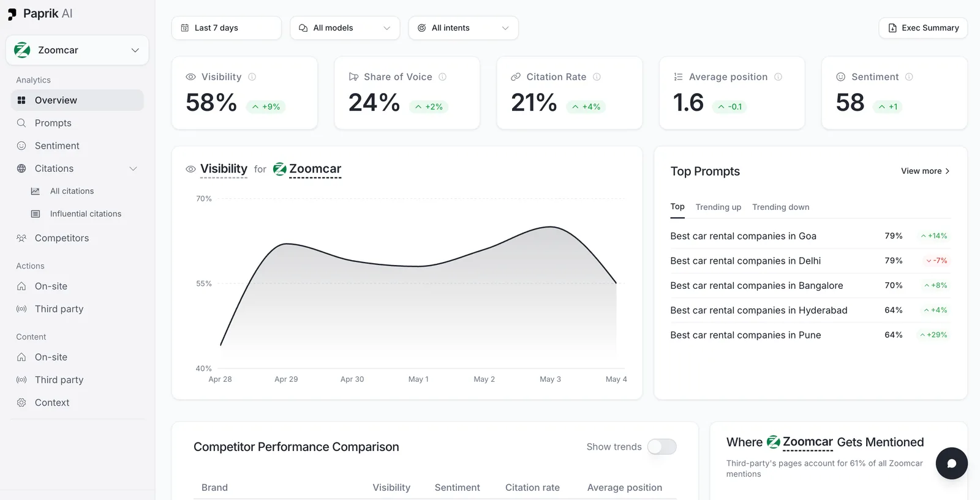Click the Citation Rate info icon

pyautogui.click(x=597, y=77)
